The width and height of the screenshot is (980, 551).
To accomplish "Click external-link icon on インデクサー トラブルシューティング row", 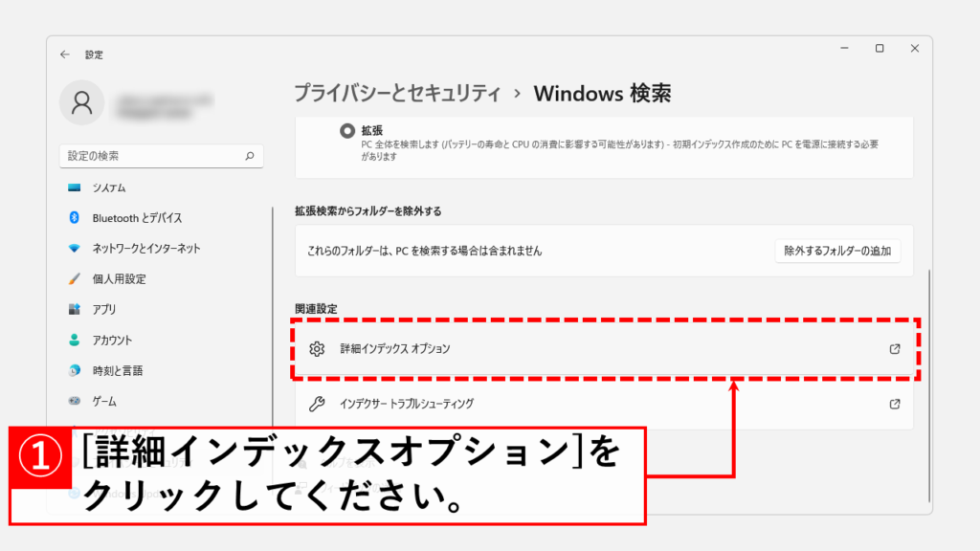I will pyautogui.click(x=895, y=404).
